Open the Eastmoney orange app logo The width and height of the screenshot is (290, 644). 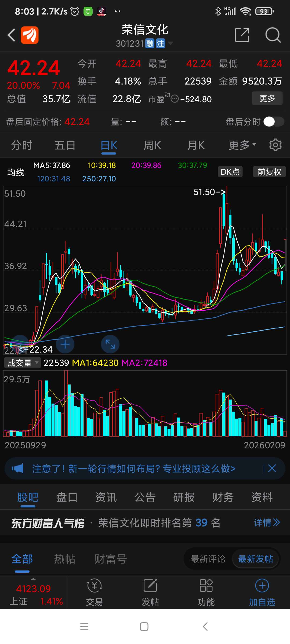(x=30, y=35)
